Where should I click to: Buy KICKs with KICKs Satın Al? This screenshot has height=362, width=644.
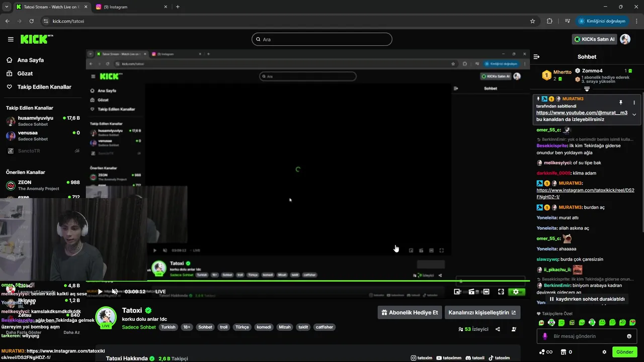click(595, 39)
